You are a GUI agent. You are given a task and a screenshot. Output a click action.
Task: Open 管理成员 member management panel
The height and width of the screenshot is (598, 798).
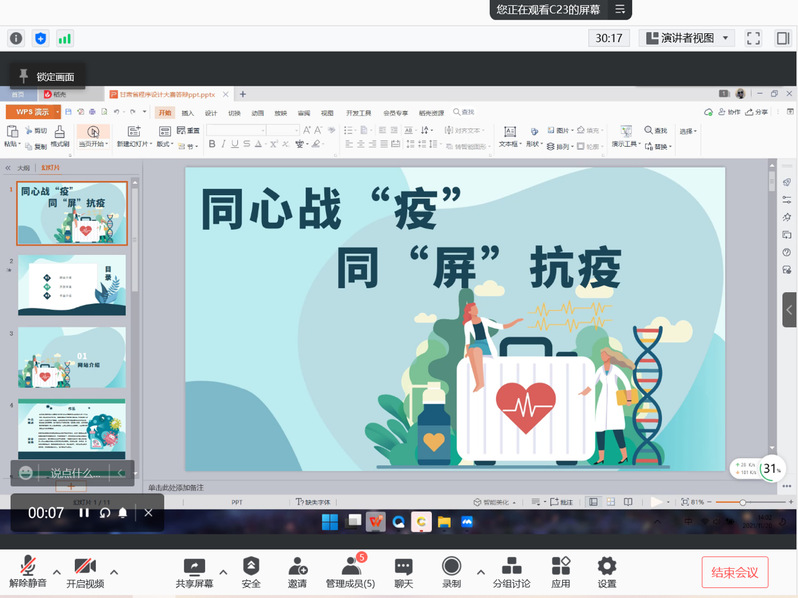[x=350, y=570]
